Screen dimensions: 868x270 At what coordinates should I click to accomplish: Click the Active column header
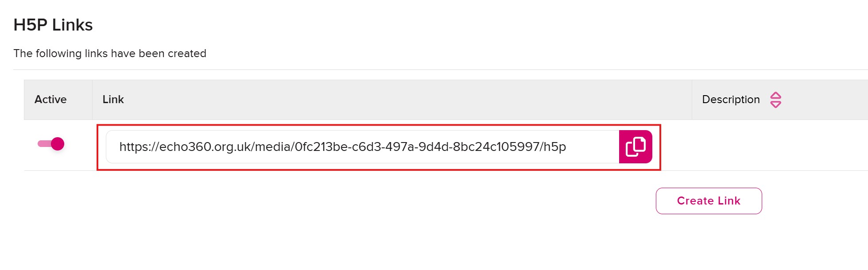click(x=50, y=100)
